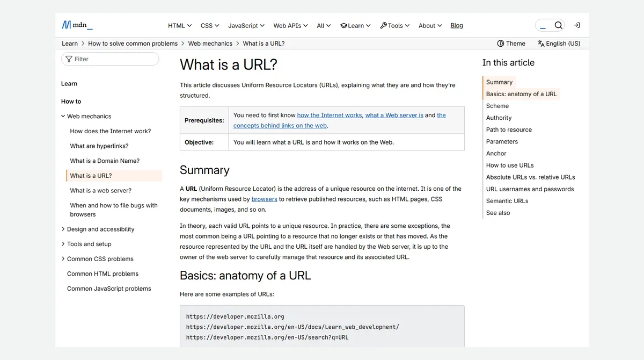Open Common HTML problems sidebar link
Viewport: 644px width, 360px height.
point(103,274)
